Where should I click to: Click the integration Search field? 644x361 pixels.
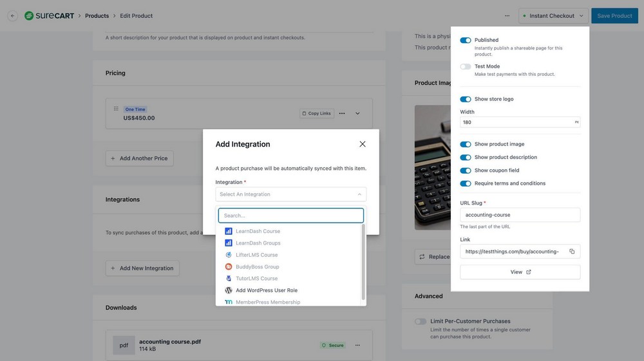coord(291,216)
